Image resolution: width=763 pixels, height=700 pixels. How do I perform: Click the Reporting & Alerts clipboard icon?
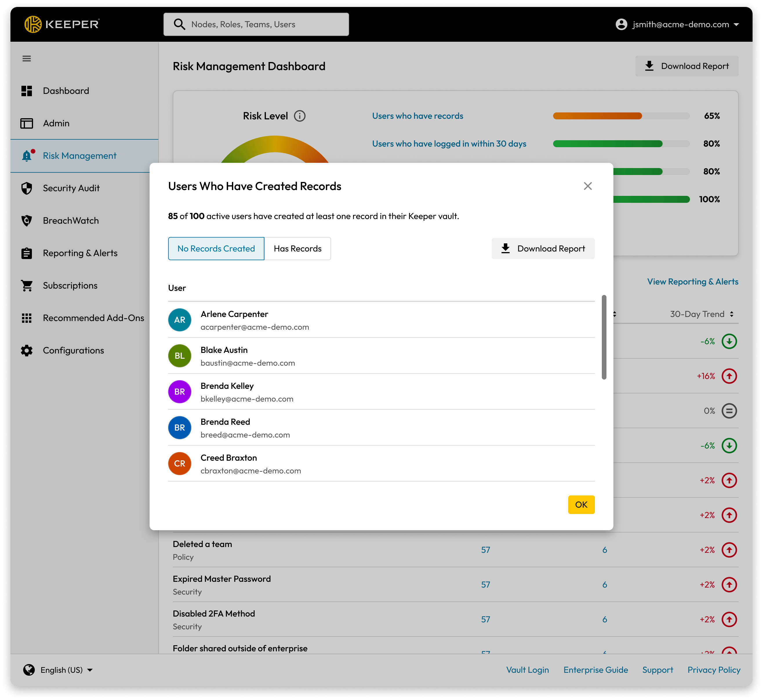(27, 253)
